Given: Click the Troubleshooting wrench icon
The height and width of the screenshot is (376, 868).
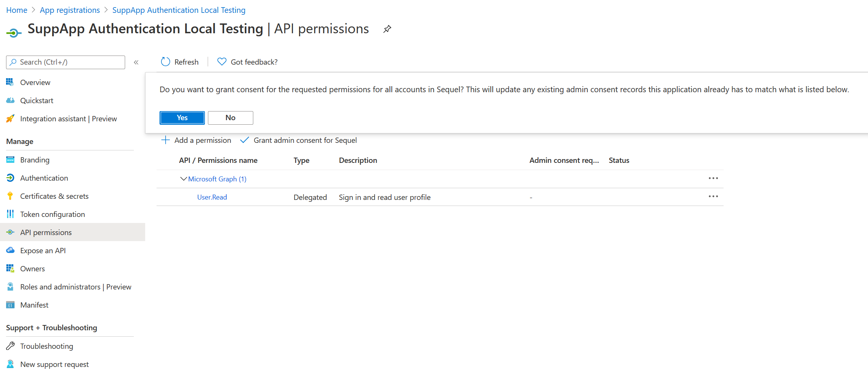Looking at the screenshot, I should pos(10,346).
